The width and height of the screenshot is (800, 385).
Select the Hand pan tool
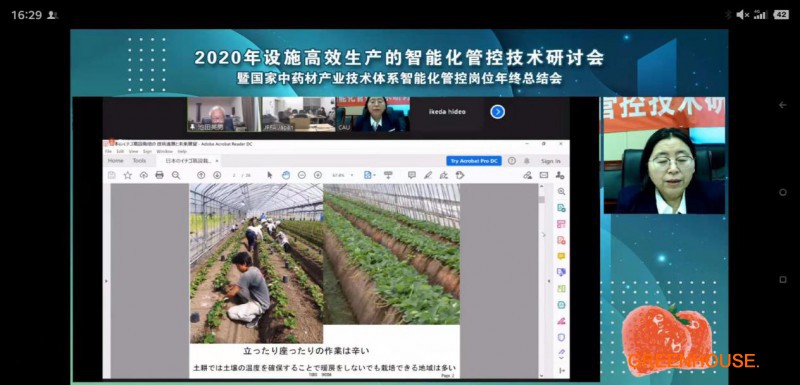(286, 175)
